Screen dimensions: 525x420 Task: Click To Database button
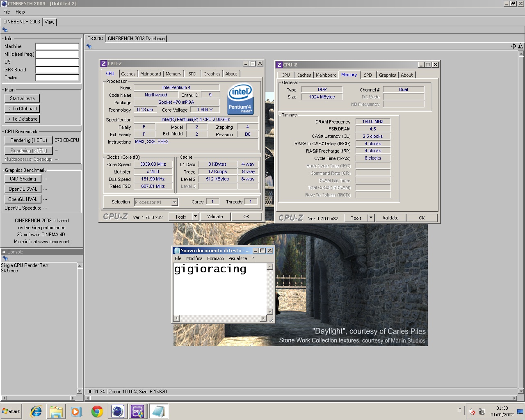click(22, 119)
